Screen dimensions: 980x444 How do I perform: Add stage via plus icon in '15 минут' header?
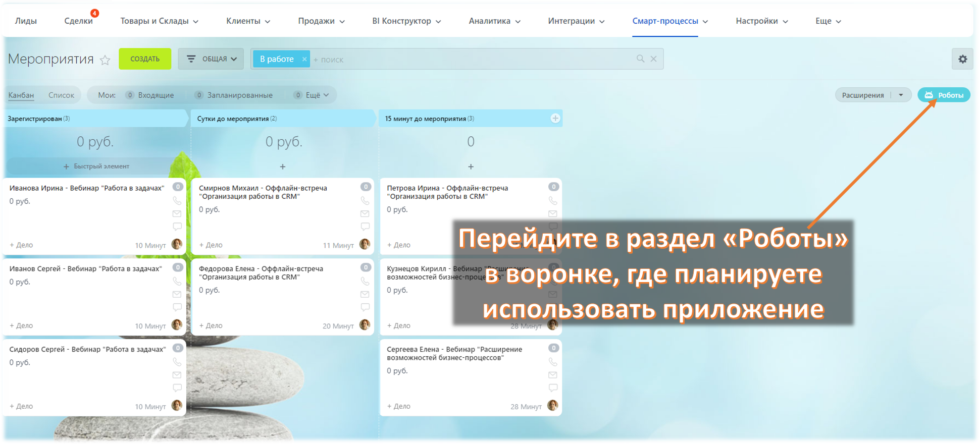(x=555, y=119)
